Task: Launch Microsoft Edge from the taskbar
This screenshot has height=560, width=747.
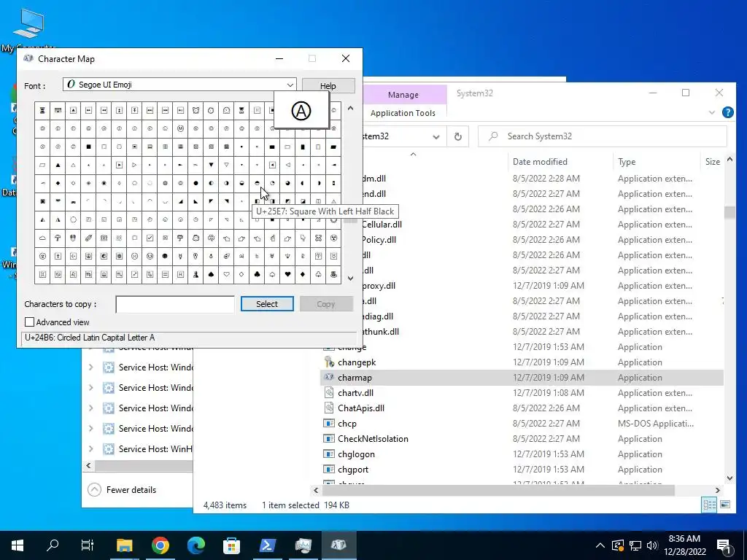Action: pyautogui.click(x=196, y=545)
